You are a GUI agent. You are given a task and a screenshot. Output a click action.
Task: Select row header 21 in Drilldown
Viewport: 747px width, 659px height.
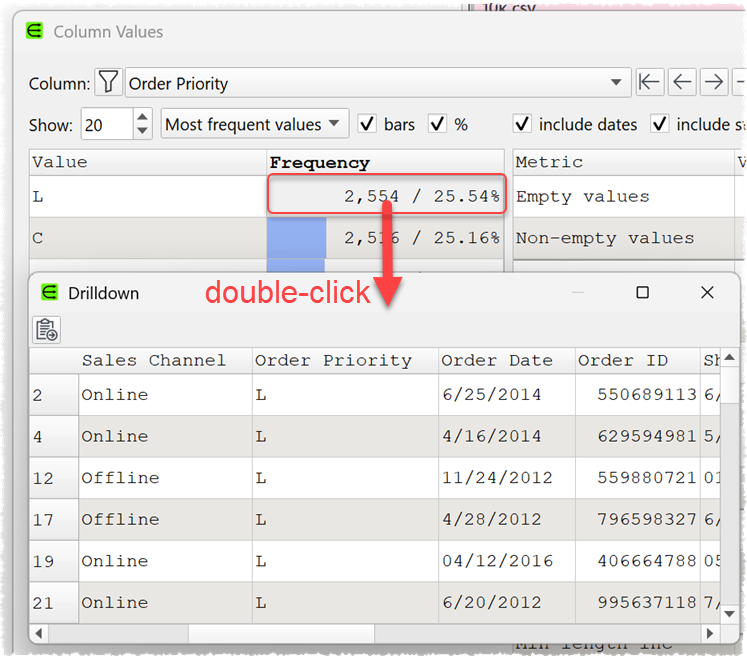54,602
